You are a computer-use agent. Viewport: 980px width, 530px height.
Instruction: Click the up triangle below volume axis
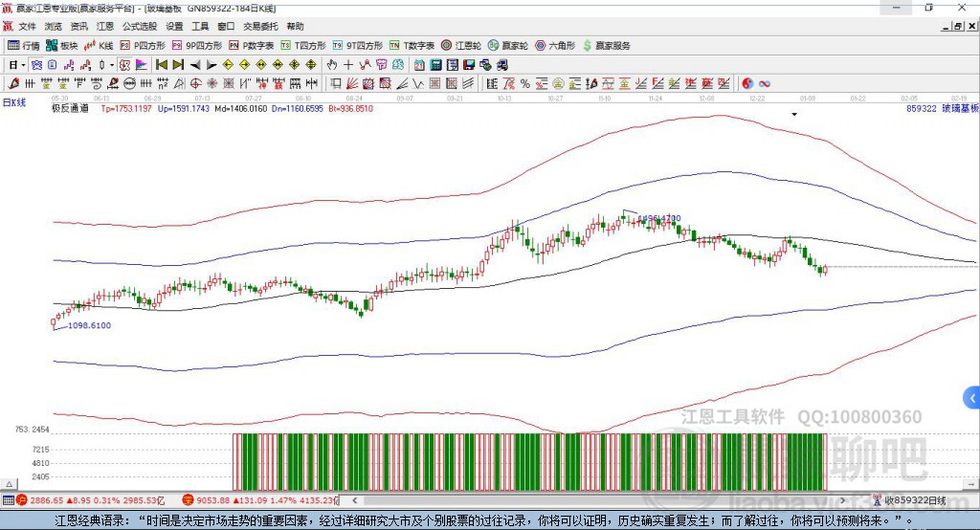[x=10, y=484]
